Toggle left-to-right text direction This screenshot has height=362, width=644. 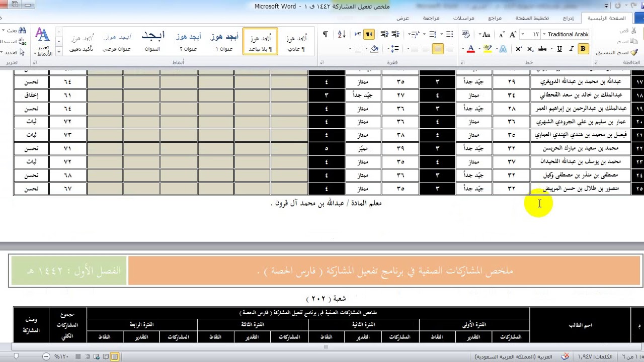(x=358, y=34)
